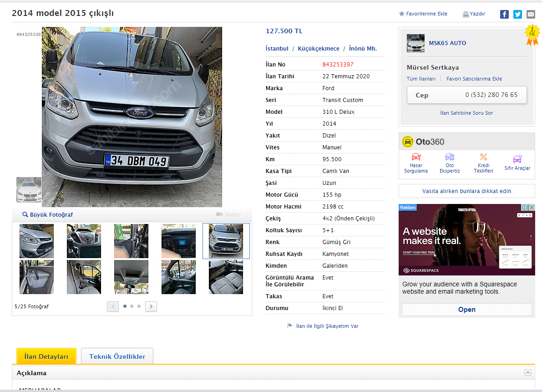Collapse the Açıklama section

pyautogui.click(x=528, y=372)
